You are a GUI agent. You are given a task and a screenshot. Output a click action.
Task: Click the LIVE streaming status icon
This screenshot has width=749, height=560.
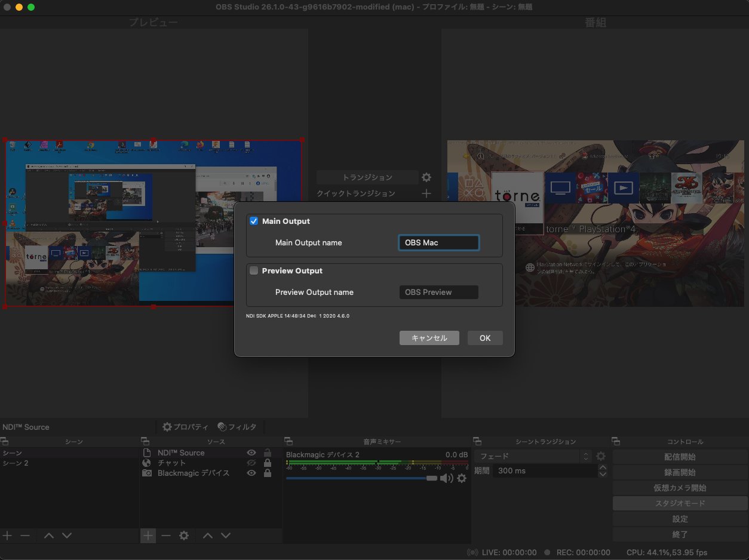tap(472, 552)
